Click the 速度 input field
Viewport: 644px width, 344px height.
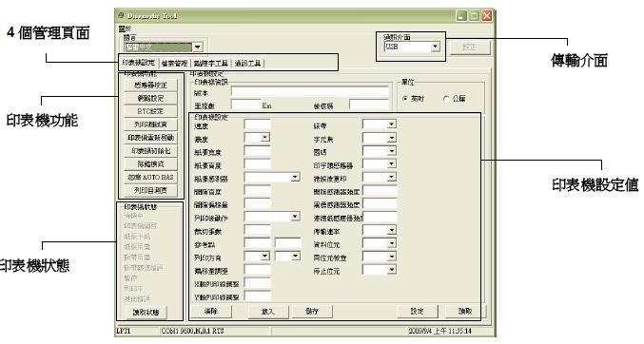[x=257, y=124]
